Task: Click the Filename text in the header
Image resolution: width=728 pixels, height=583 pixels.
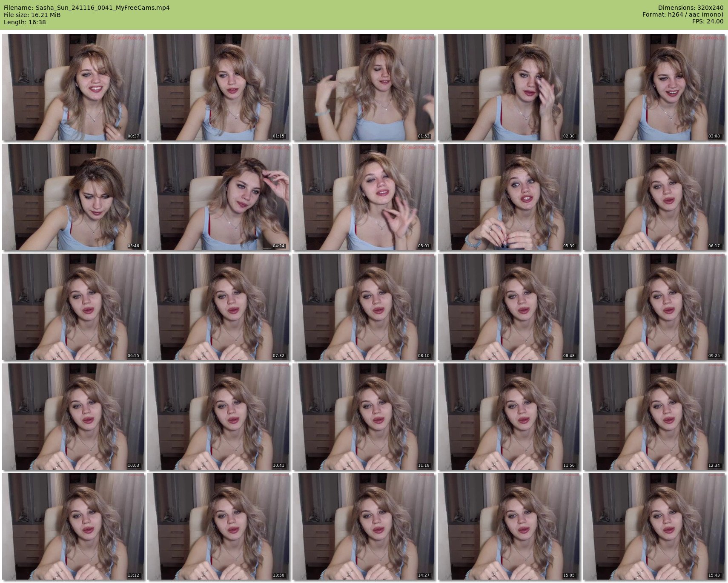Action: [87, 8]
